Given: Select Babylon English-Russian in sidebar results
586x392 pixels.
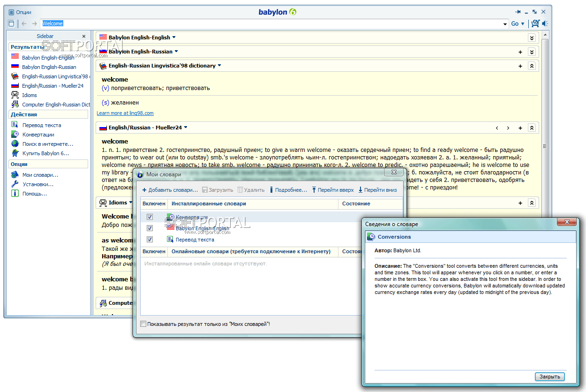Looking at the screenshot, I should (x=49, y=67).
